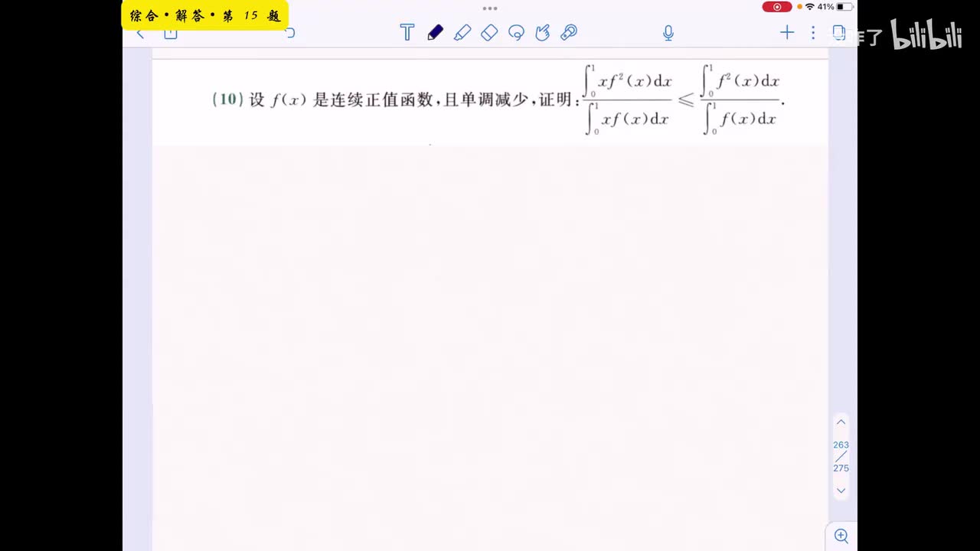Select the Highlighter tool
The width and height of the screenshot is (980, 551).
click(462, 32)
